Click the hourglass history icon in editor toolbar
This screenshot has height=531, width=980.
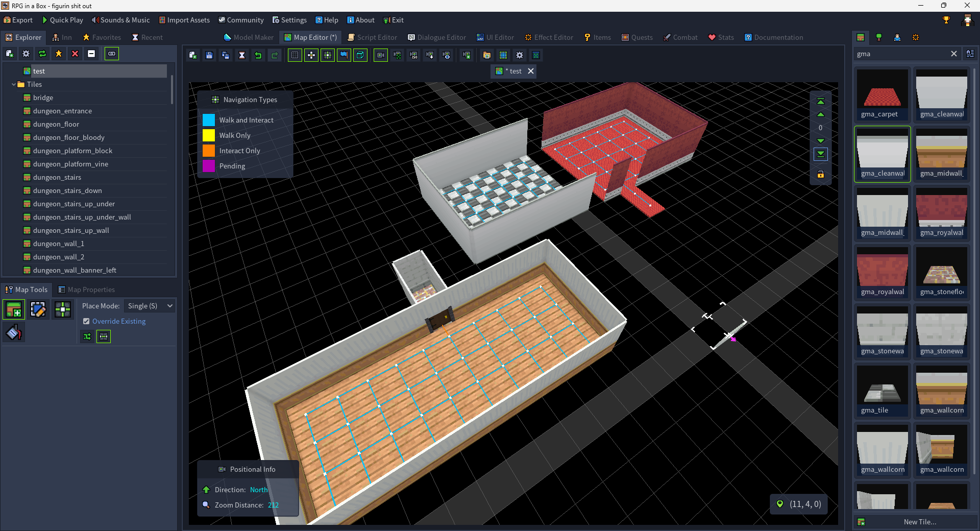(x=242, y=55)
